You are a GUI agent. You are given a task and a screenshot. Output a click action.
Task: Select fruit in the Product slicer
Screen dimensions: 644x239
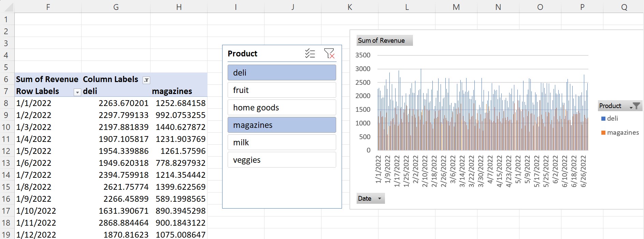[x=282, y=90]
